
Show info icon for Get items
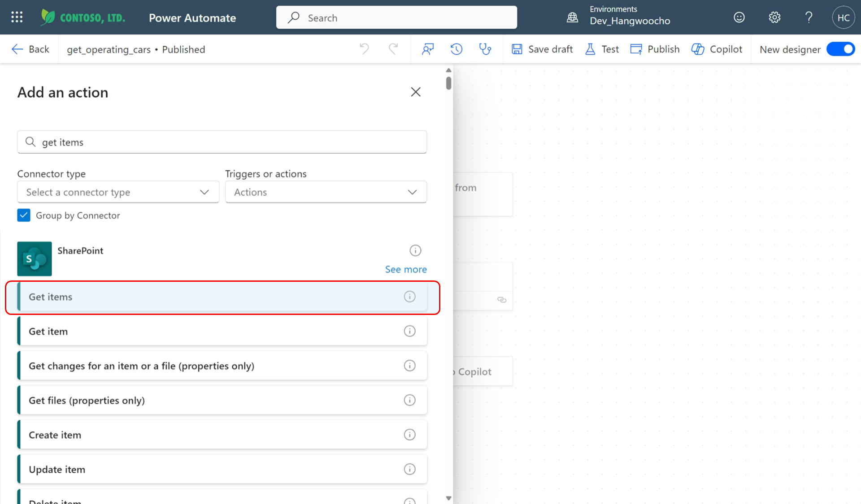pos(409,297)
